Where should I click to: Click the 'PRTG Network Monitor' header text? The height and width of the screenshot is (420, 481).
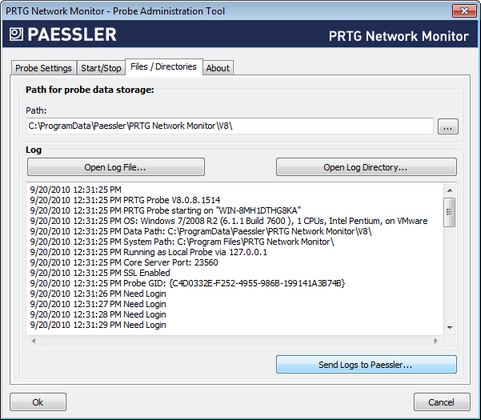(x=399, y=36)
